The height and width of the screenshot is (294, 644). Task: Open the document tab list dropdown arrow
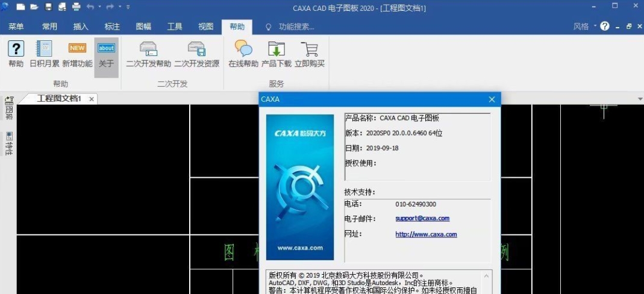[640, 99]
